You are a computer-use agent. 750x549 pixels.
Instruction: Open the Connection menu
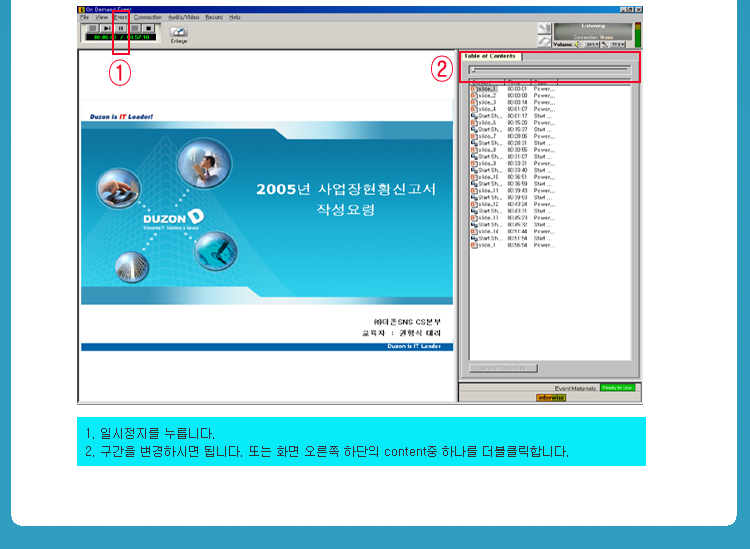tap(148, 17)
